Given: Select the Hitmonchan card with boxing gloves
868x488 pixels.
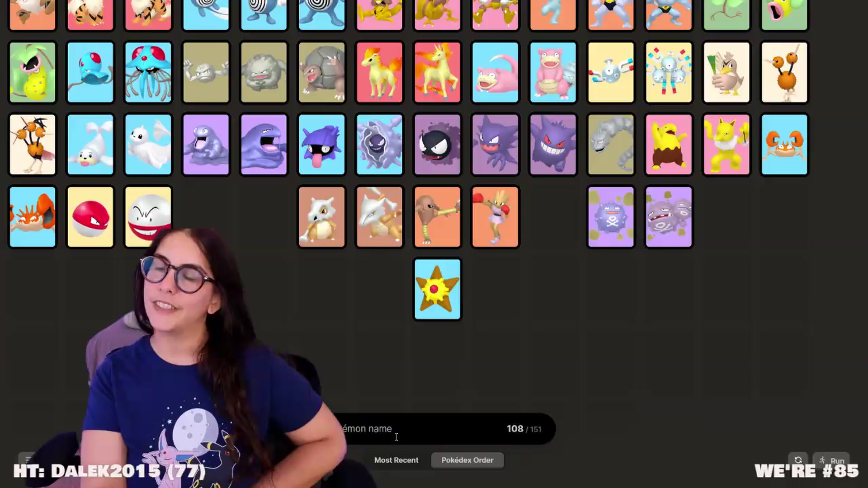Looking at the screenshot, I should pyautogui.click(x=495, y=217).
